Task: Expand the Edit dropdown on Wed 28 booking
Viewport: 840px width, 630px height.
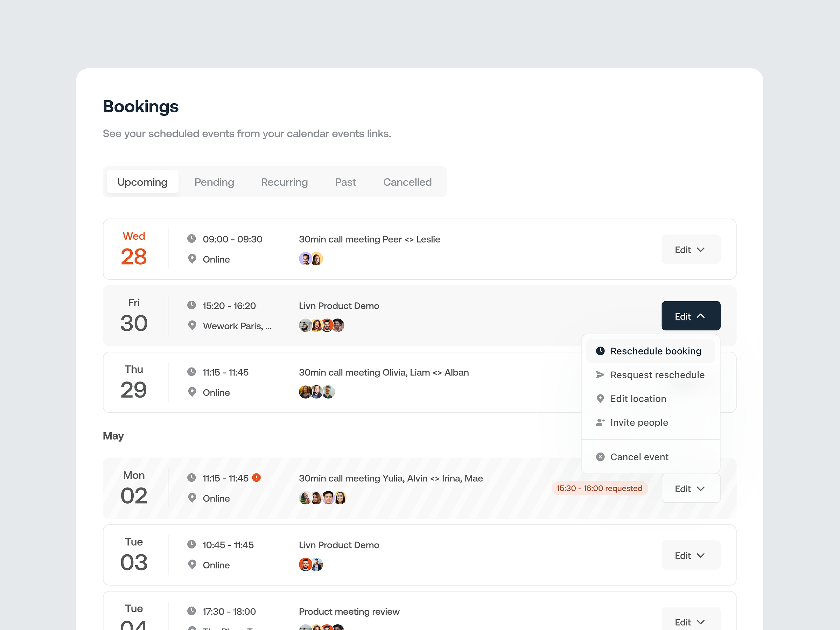Action: [x=691, y=249]
